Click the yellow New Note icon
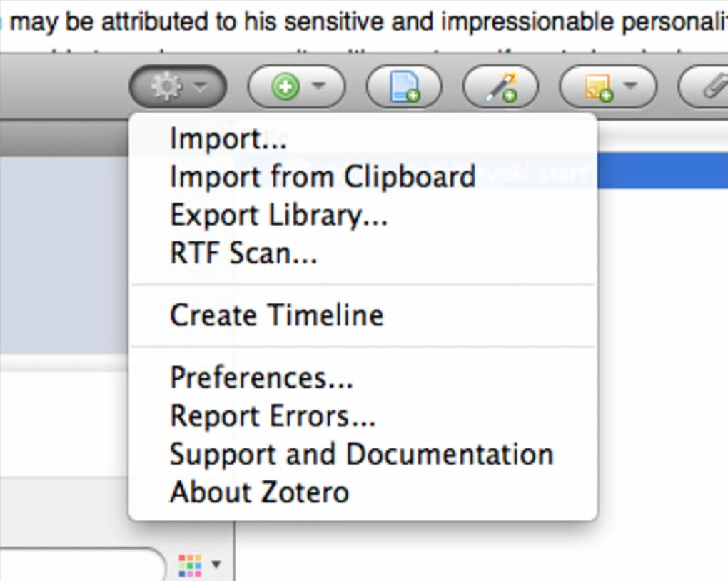The height and width of the screenshot is (581, 728). click(x=597, y=88)
